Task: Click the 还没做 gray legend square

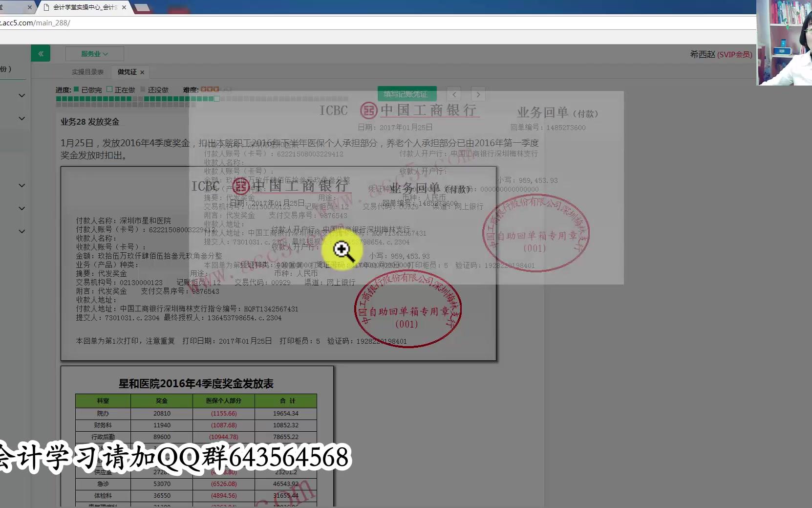Action: [143, 89]
